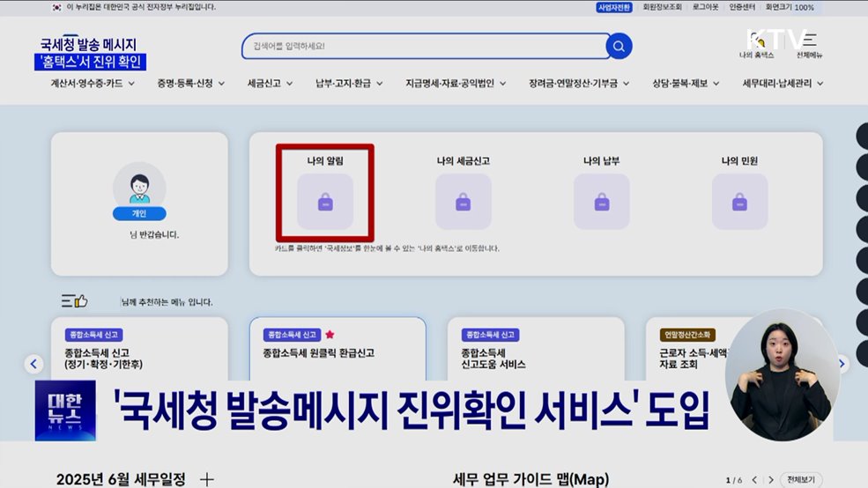
Task: Open 인증센터 link
Action: point(742,7)
